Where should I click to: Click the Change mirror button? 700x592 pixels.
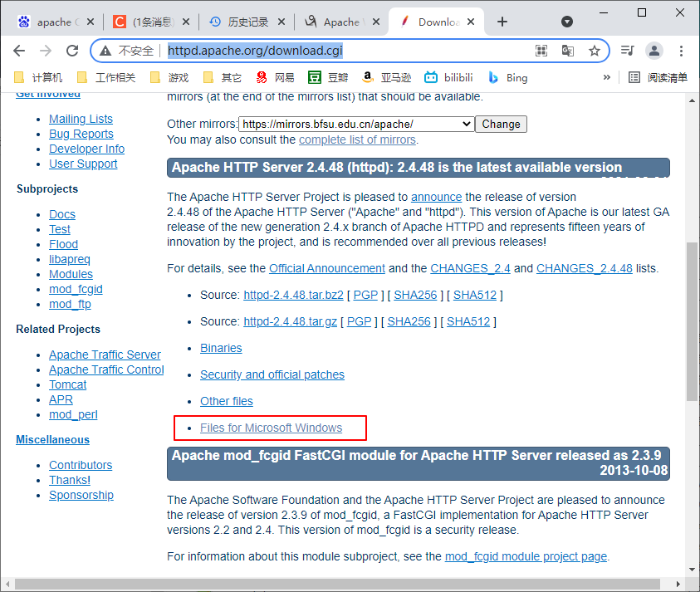[x=501, y=123]
